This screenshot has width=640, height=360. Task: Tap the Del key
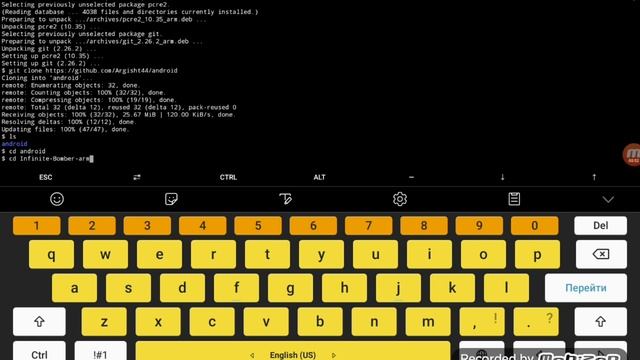600,225
